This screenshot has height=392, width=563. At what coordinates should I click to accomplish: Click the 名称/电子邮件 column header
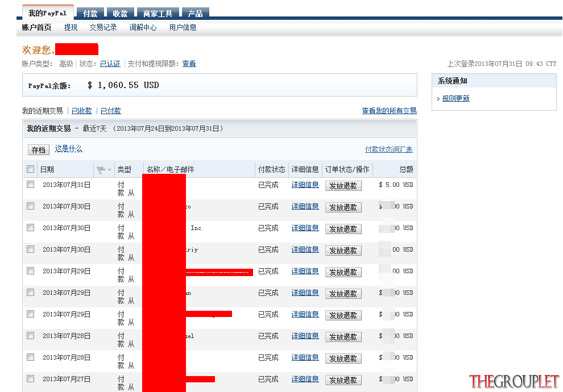tap(170, 170)
